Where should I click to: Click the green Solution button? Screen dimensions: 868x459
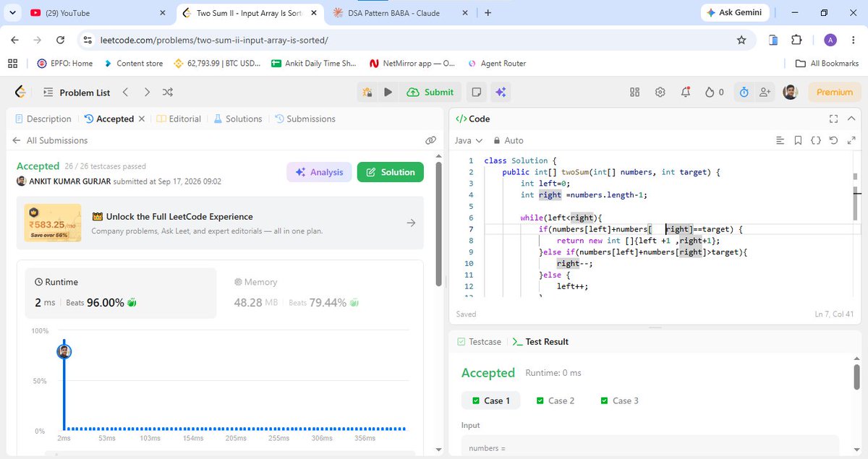pyautogui.click(x=391, y=172)
